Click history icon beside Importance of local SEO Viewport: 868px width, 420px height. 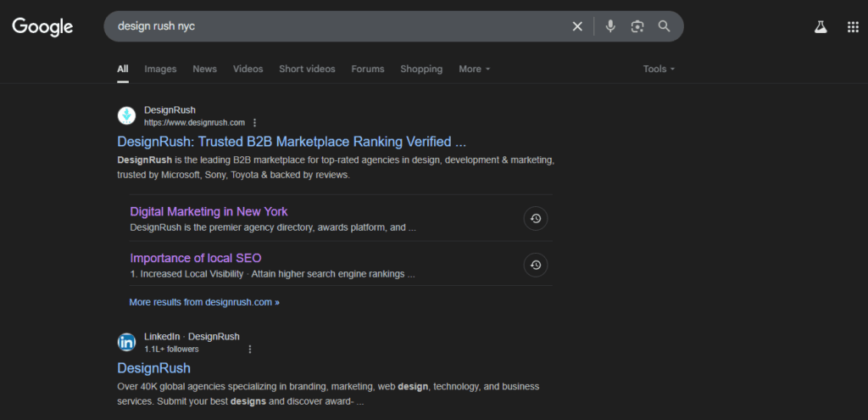(536, 265)
